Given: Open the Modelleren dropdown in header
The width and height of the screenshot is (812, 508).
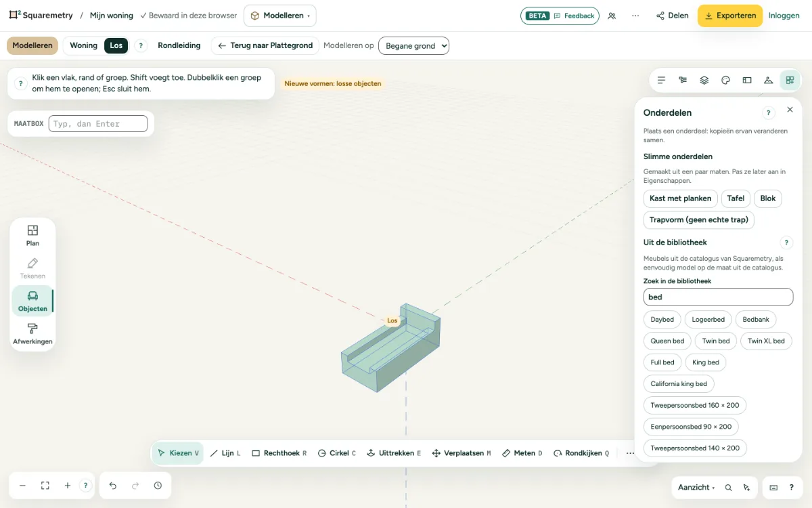Looking at the screenshot, I should click(279, 16).
